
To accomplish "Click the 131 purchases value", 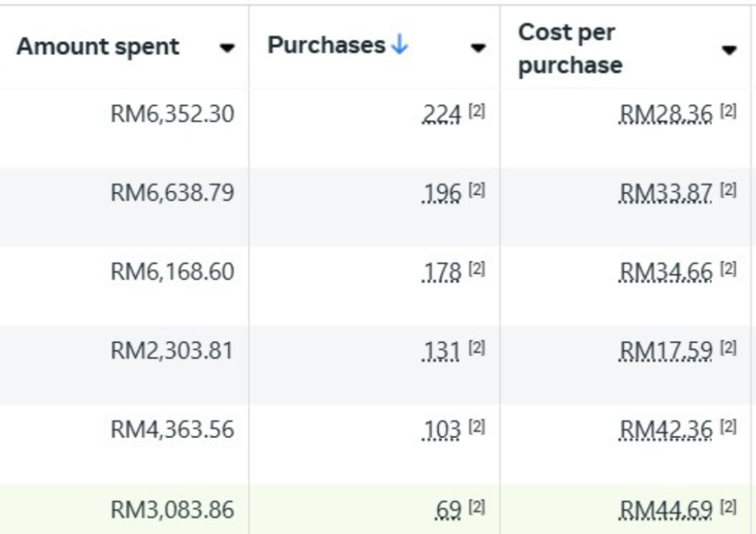I will click(441, 351).
